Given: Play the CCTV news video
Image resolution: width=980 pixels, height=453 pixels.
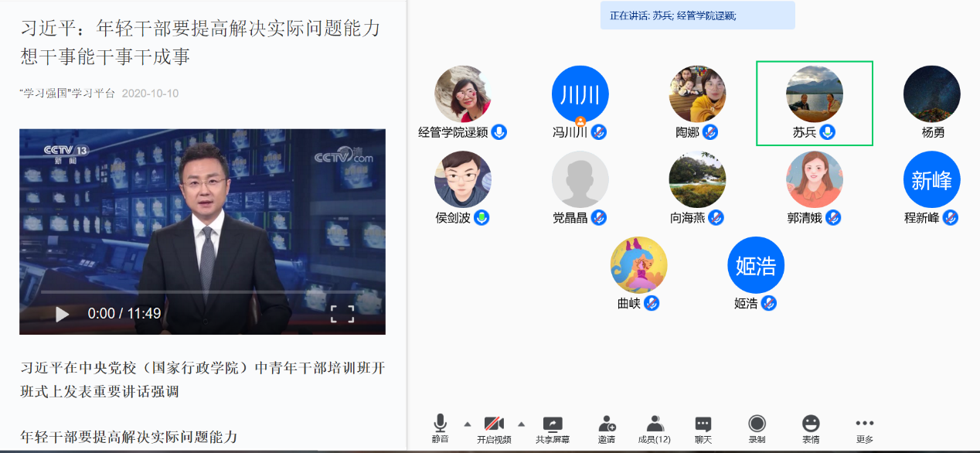Looking at the screenshot, I should click(x=62, y=314).
